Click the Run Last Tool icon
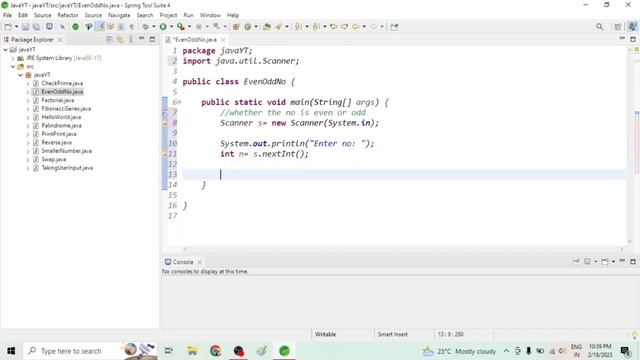This screenshot has height=360, width=640. coord(180,27)
